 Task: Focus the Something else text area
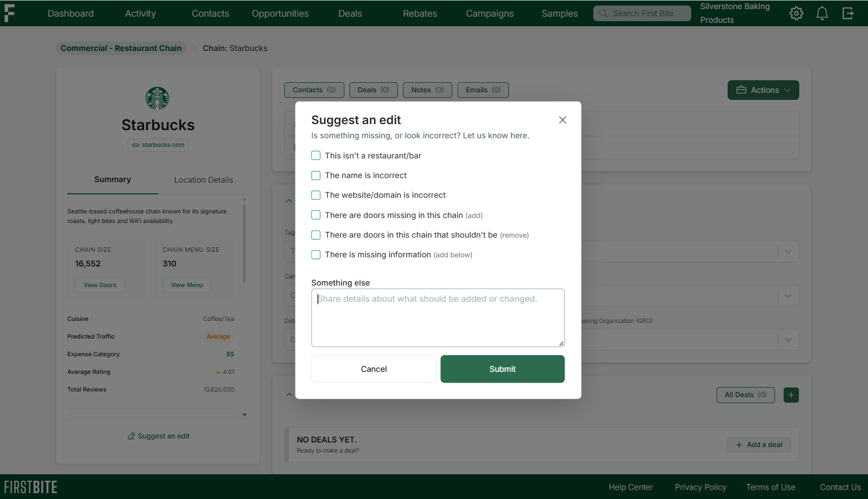pyautogui.click(x=438, y=318)
